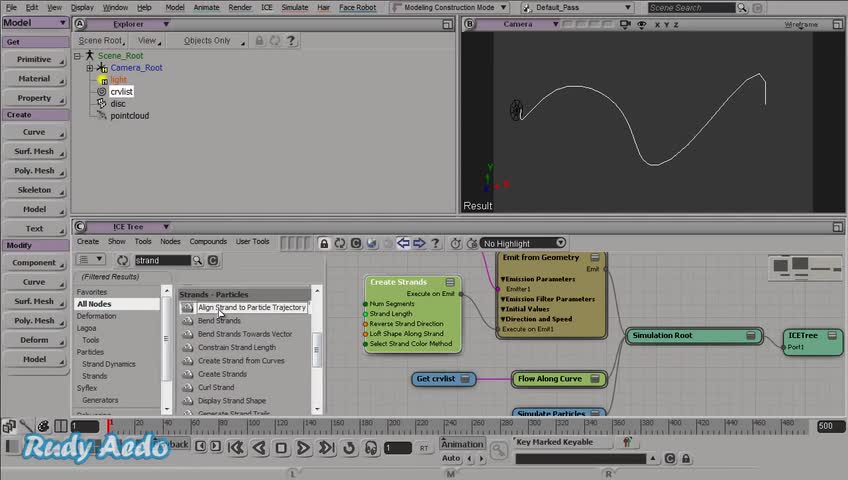Screen dimensions: 848x480
Task: Toggle the RT real-time playback button
Action: (x=424, y=448)
